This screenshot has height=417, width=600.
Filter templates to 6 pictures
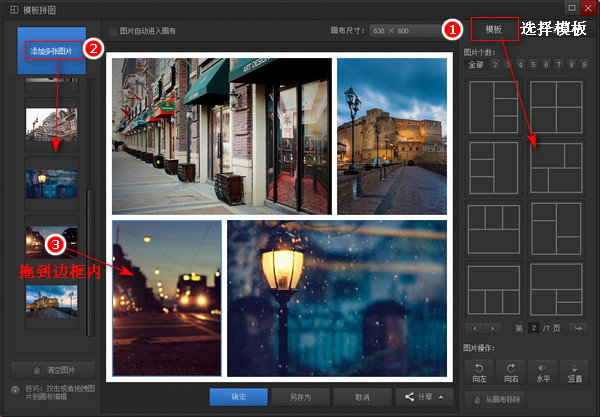[x=546, y=65]
